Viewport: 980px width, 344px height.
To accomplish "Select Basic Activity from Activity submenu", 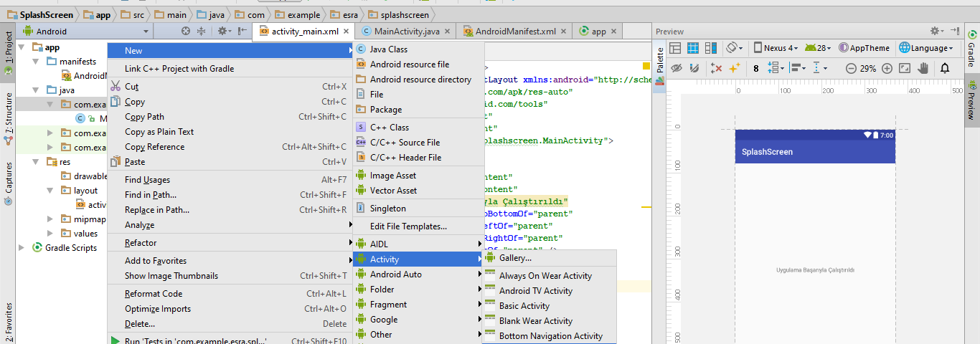I will 549,306.
